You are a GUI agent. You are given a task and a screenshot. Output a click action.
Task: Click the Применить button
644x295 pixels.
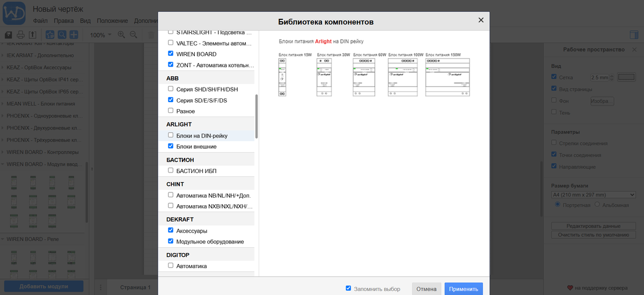click(464, 289)
